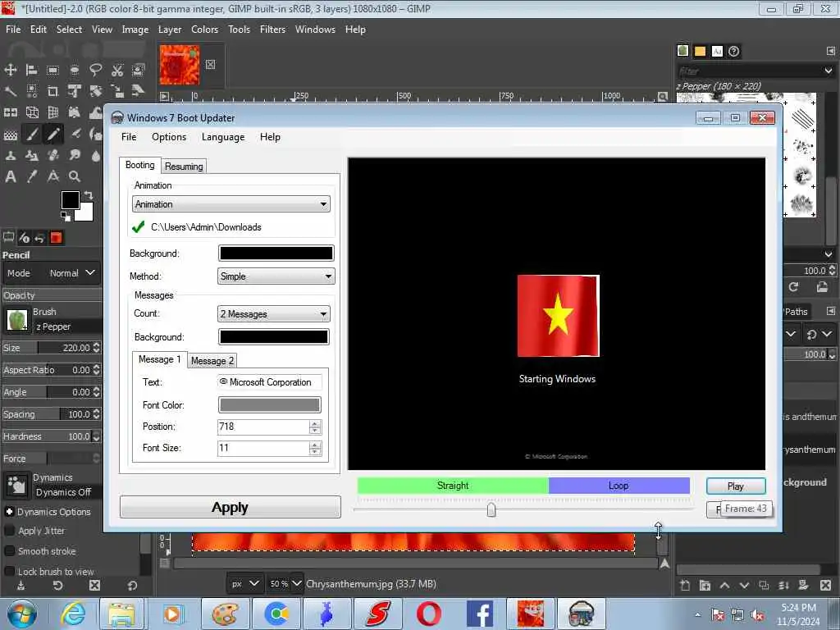The width and height of the screenshot is (840, 630).
Task: Open the Animation dropdown in Boot Updater
Action: [x=231, y=204]
